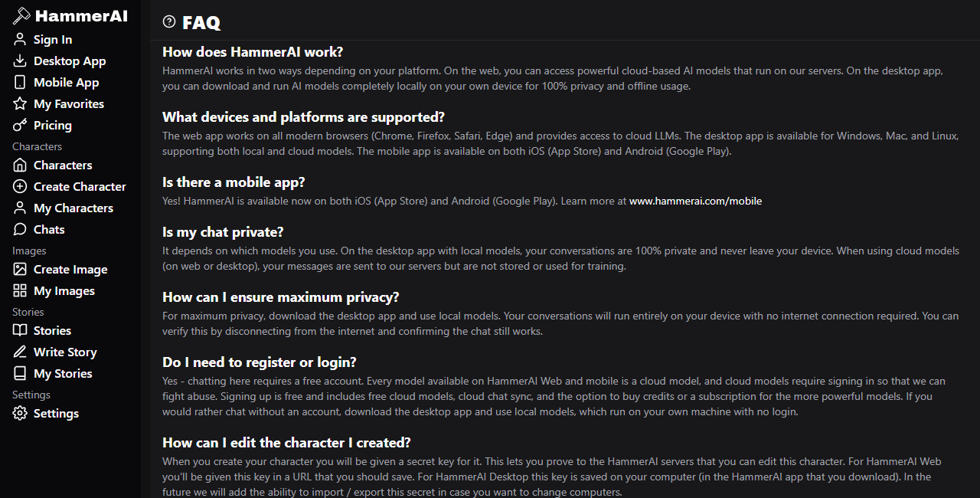Click the Sign In person icon

(x=20, y=40)
